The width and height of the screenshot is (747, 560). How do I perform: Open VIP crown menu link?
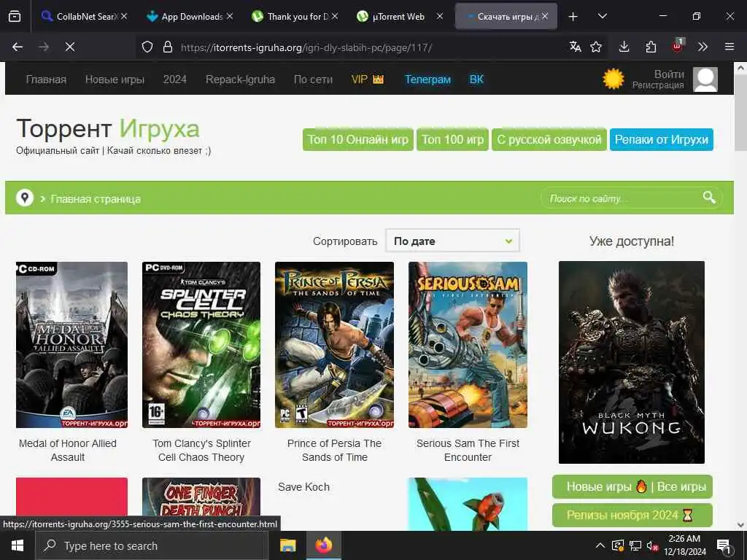pos(368,79)
